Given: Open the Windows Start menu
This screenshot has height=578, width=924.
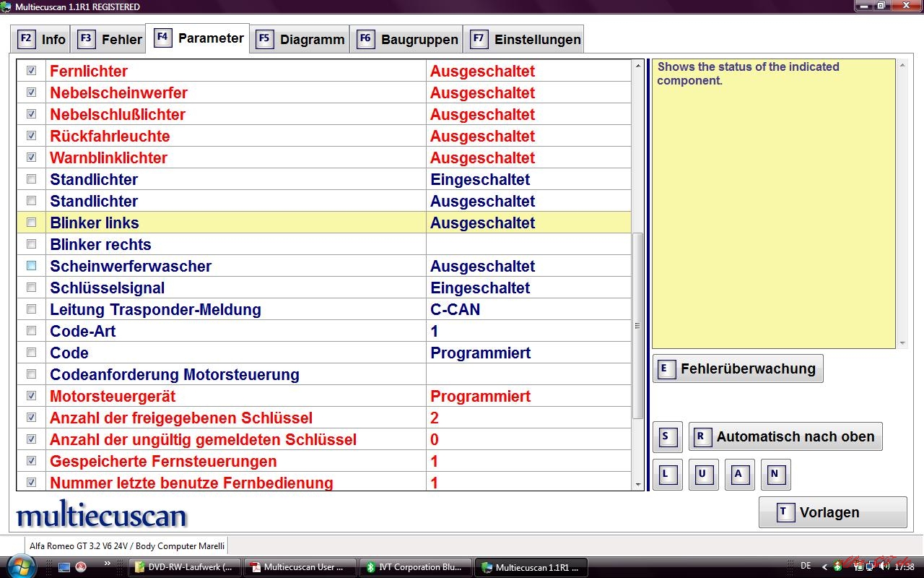Looking at the screenshot, I should coord(19,566).
